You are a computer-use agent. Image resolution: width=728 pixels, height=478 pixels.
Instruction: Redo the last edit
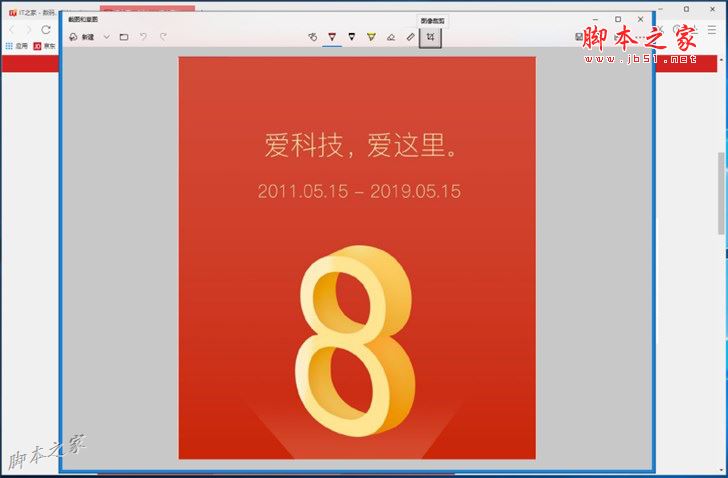[x=163, y=37]
